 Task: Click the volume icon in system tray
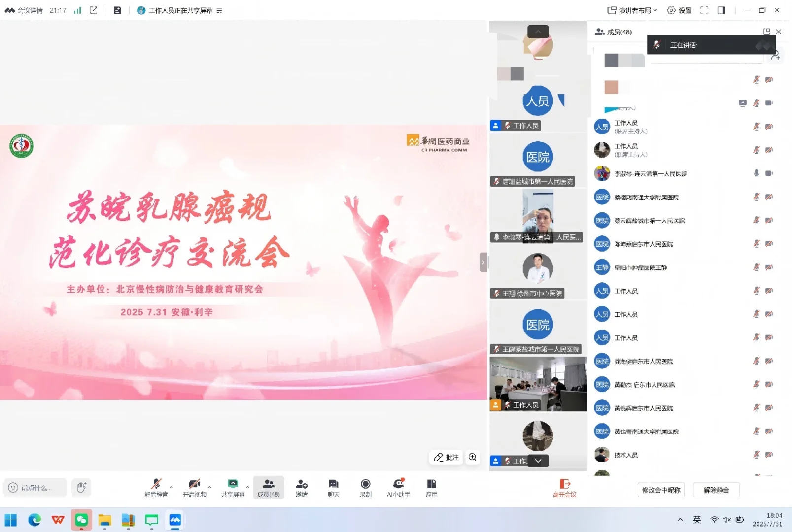click(x=726, y=520)
